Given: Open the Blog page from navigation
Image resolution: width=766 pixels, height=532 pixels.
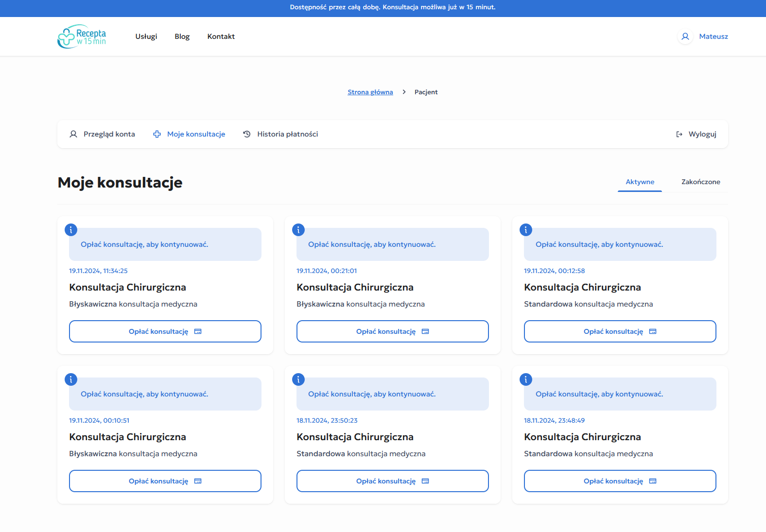Looking at the screenshot, I should (182, 36).
